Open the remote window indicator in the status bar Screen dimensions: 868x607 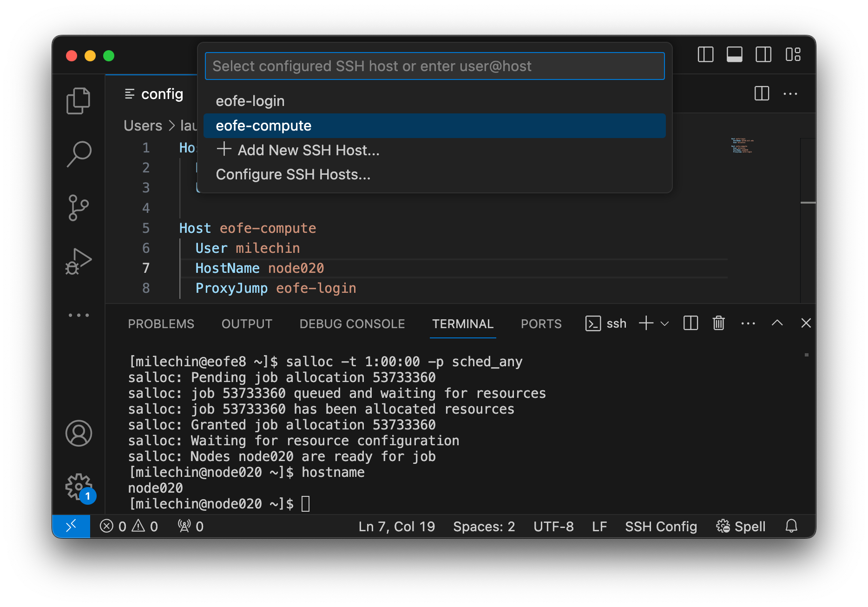click(x=71, y=526)
